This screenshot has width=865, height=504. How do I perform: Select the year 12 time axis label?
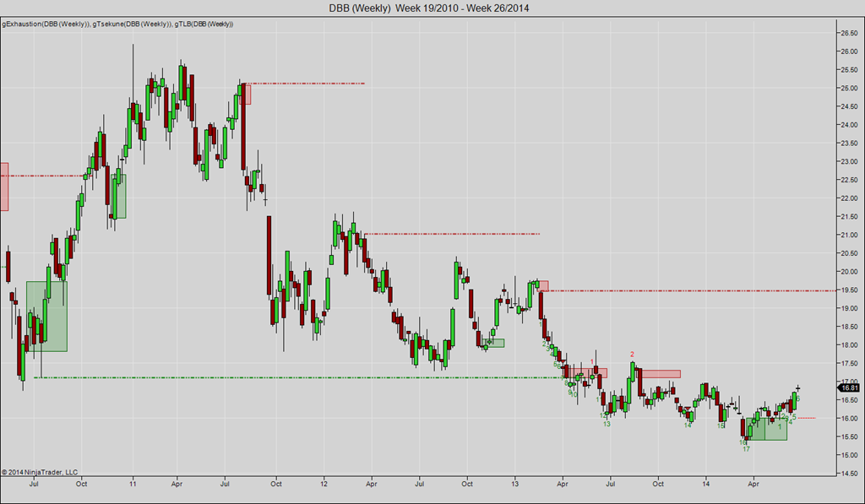324,484
